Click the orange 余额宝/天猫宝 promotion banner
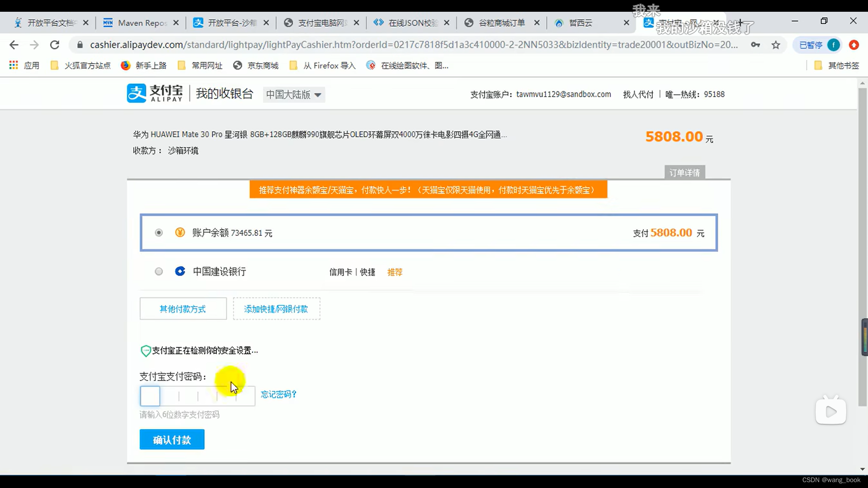Screen dimensions: 868x488 [x=428, y=190]
